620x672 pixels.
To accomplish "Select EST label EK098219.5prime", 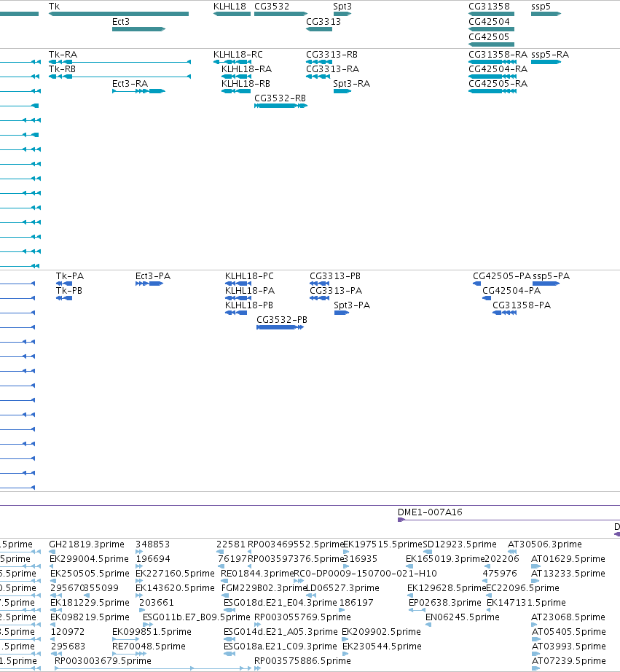I will point(90,617).
